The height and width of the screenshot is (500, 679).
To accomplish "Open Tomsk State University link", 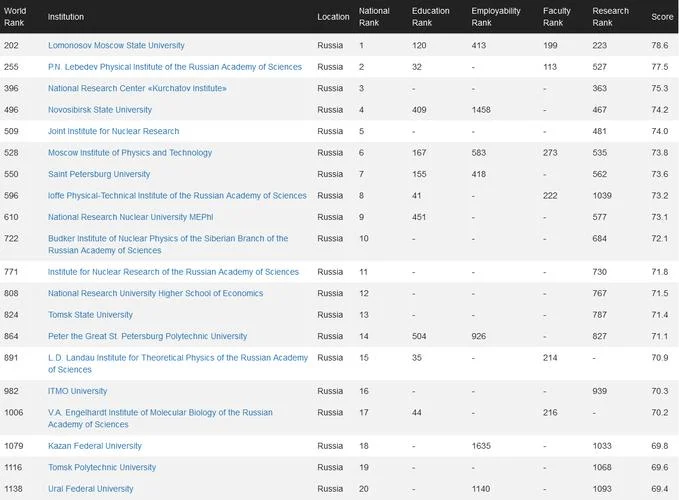I will point(91,315).
